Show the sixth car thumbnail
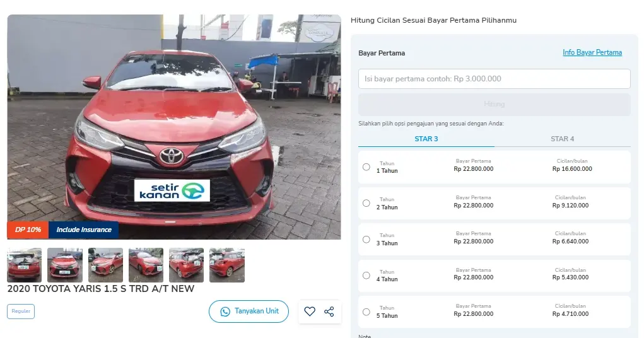 pyautogui.click(x=226, y=265)
